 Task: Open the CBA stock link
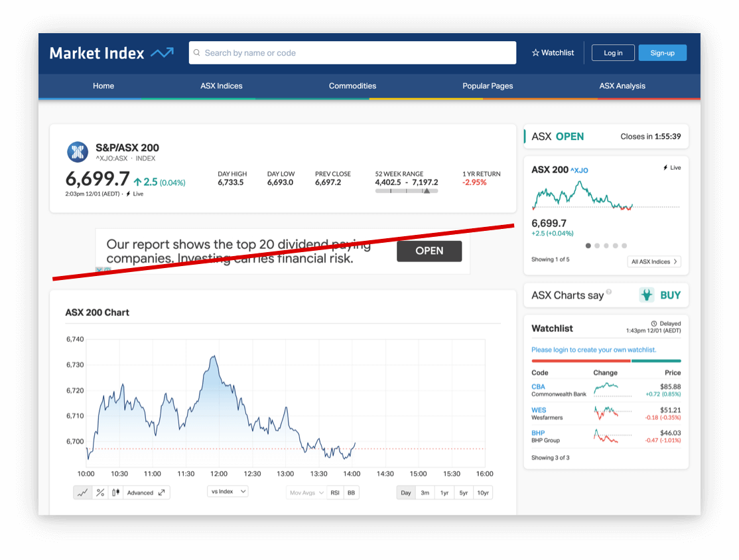[x=538, y=387]
